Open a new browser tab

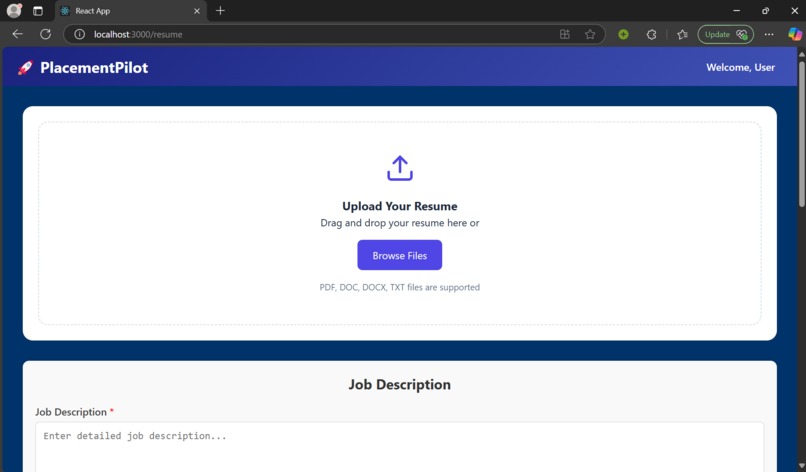(220, 10)
